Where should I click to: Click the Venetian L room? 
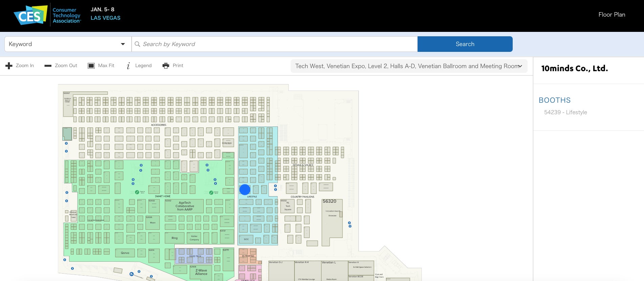pos(334,270)
